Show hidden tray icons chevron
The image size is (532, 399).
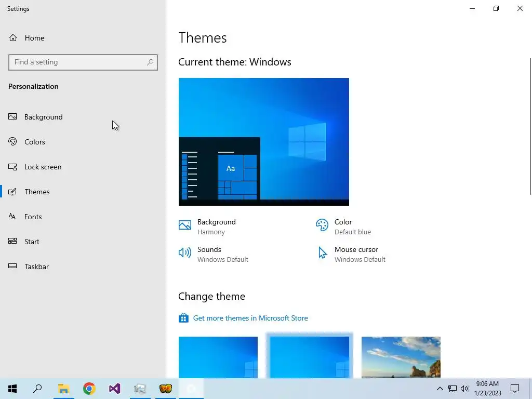(440, 389)
